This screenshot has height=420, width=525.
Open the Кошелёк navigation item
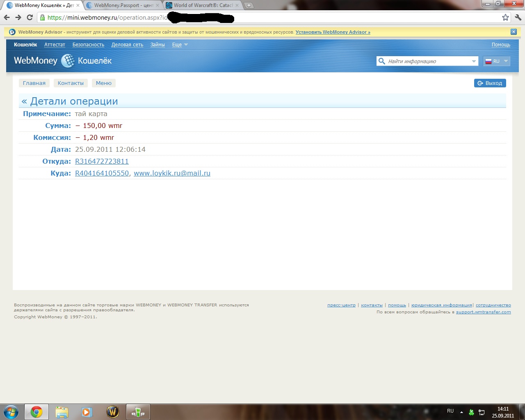click(25, 45)
